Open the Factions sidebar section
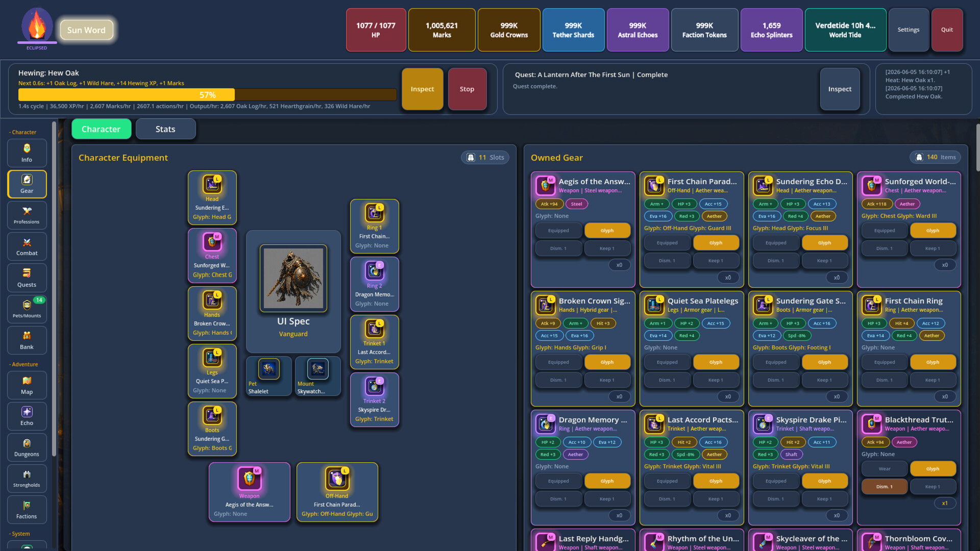980x551 pixels. (x=27, y=510)
